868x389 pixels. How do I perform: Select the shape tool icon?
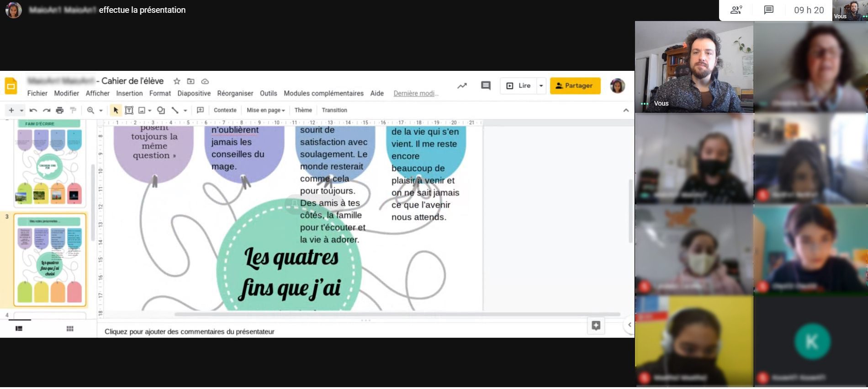point(161,110)
